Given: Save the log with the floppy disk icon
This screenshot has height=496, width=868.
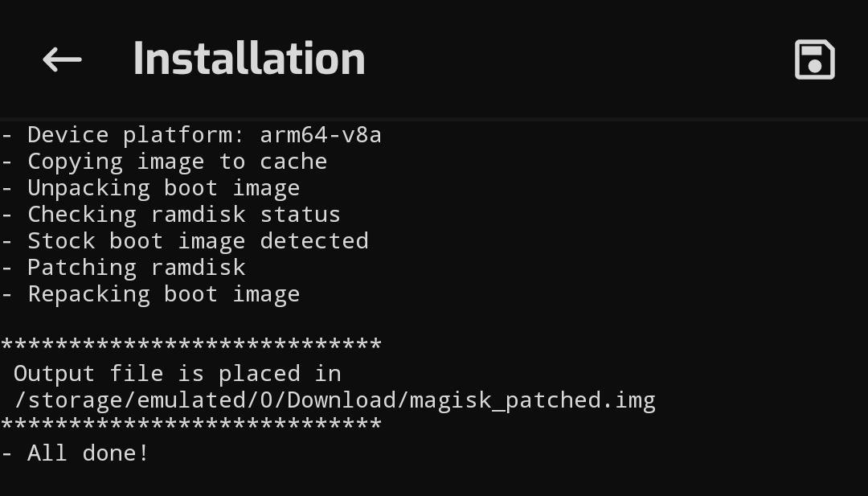Looking at the screenshot, I should (814, 59).
